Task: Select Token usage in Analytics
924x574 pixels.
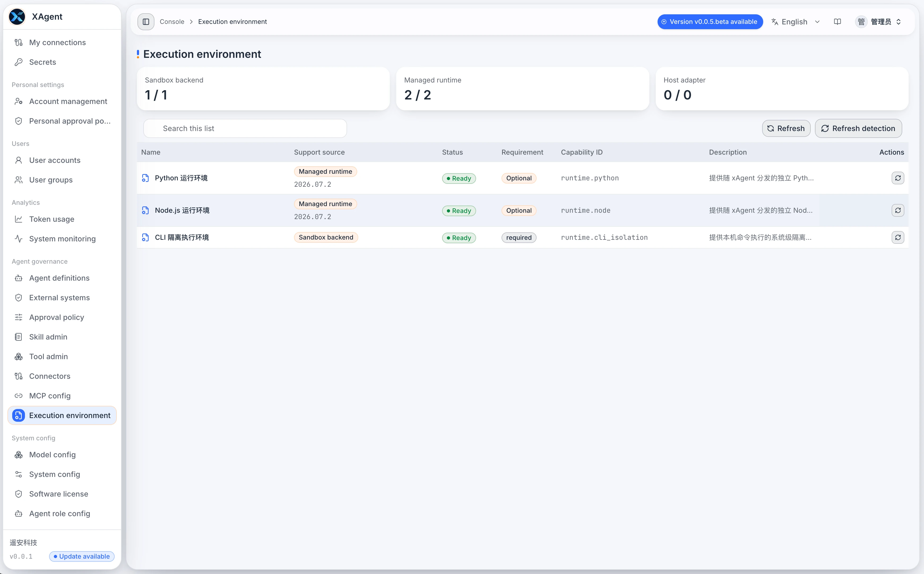Action: [62, 219]
